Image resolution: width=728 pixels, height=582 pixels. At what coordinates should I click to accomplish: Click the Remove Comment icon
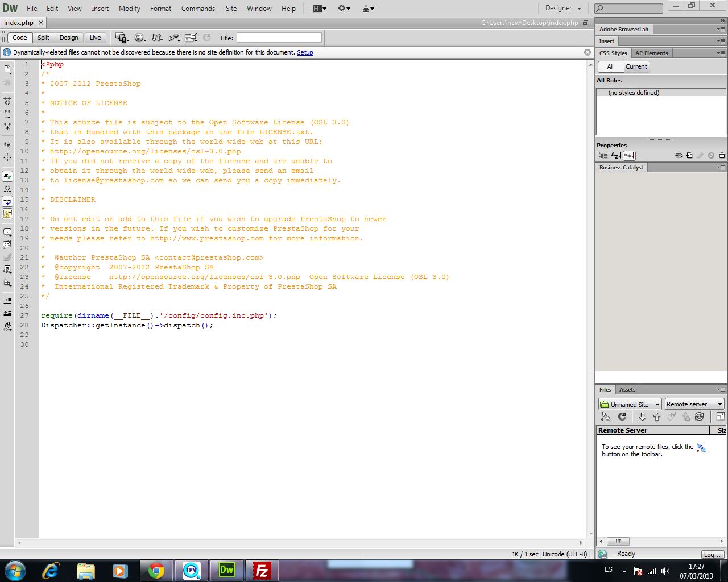tap(7, 245)
